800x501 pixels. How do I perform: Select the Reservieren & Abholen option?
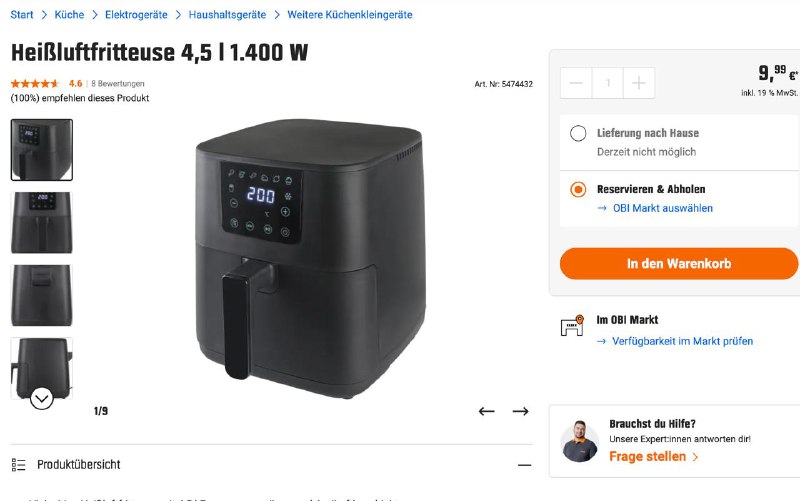[578, 189]
